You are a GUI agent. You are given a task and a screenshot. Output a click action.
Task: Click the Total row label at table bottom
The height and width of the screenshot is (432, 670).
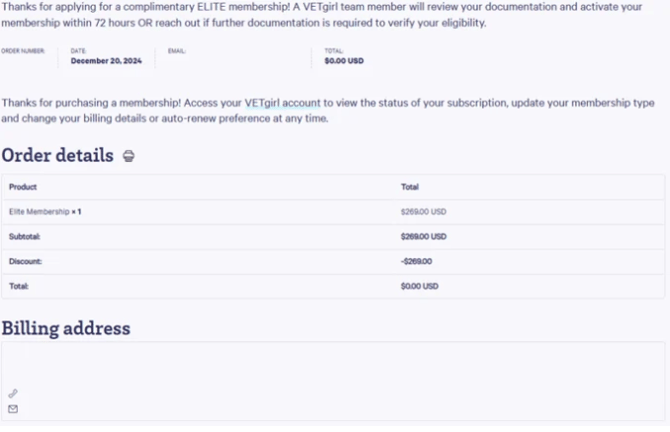[x=18, y=286]
